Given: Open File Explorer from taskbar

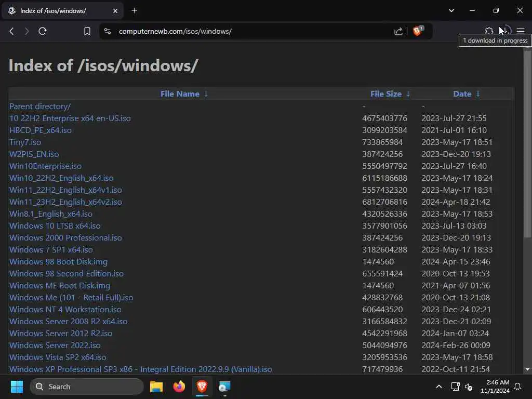Looking at the screenshot, I should pyautogui.click(x=156, y=387).
